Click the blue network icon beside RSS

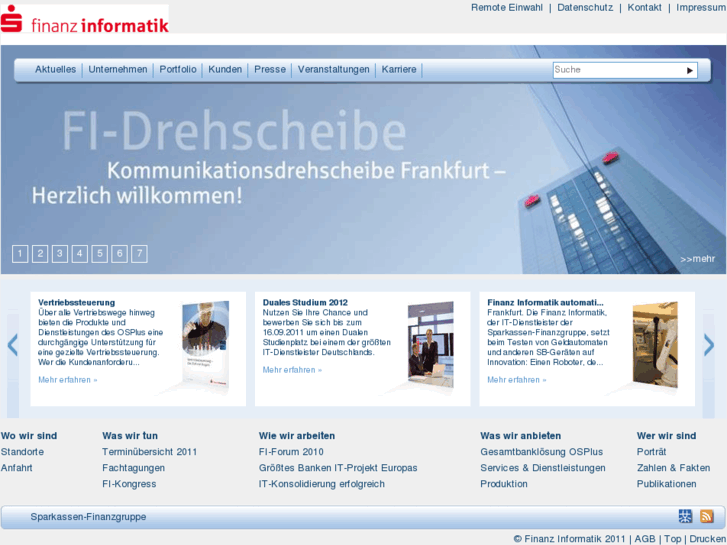click(x=685, y=516)
